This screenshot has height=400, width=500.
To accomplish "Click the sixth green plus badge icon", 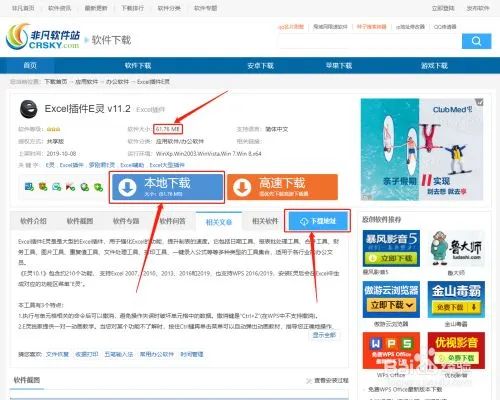I will pos(98,187).
